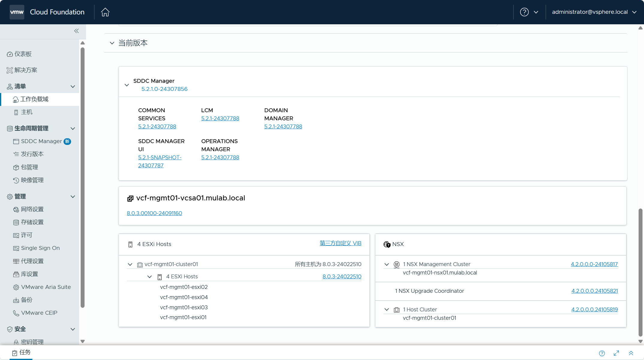Open the vCenter 8.0.3.00100-24091160 link
The image size is (644, 360).
(154, 213)
